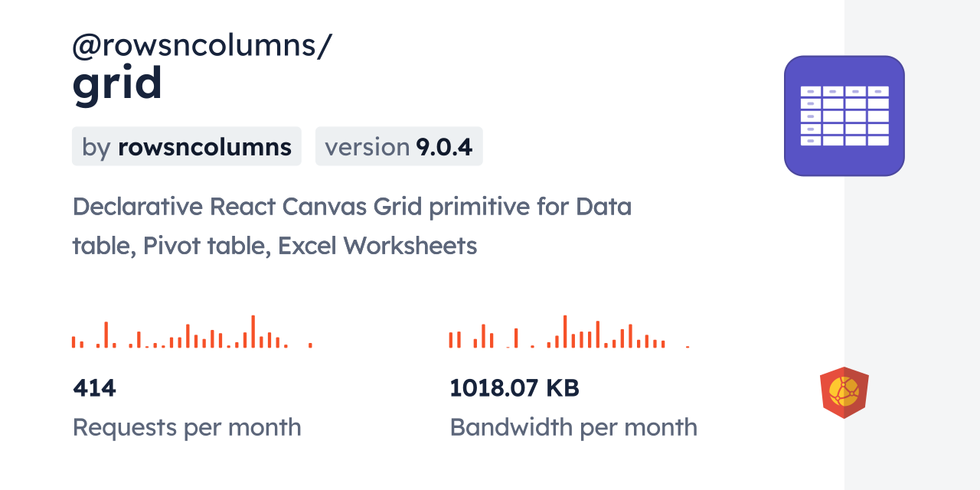
Task: Click the first bar of the bandwidth chart
Action: (x=451, y=340)
